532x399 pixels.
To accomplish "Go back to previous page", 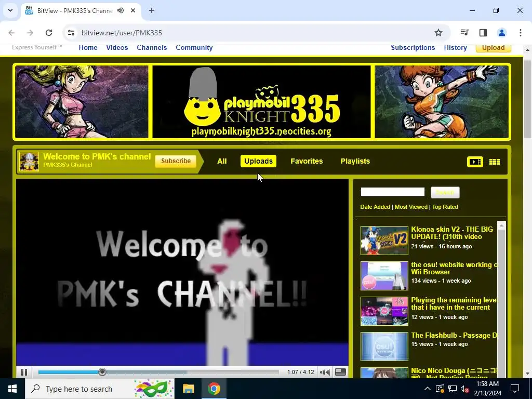I will coord(11,33).
